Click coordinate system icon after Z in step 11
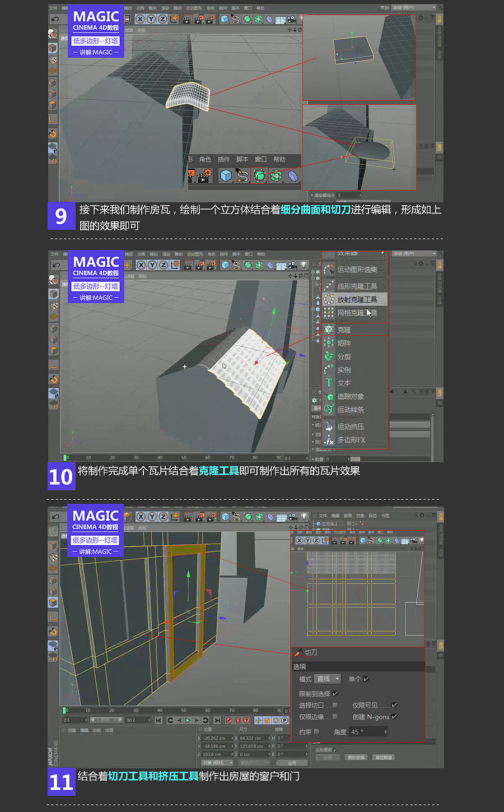 coord(174,517)
